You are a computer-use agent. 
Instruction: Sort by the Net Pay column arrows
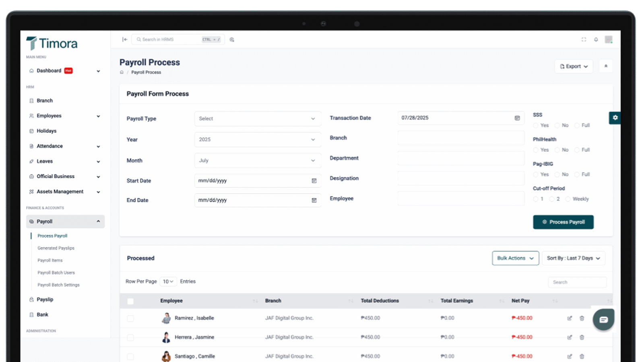[555, 301]
